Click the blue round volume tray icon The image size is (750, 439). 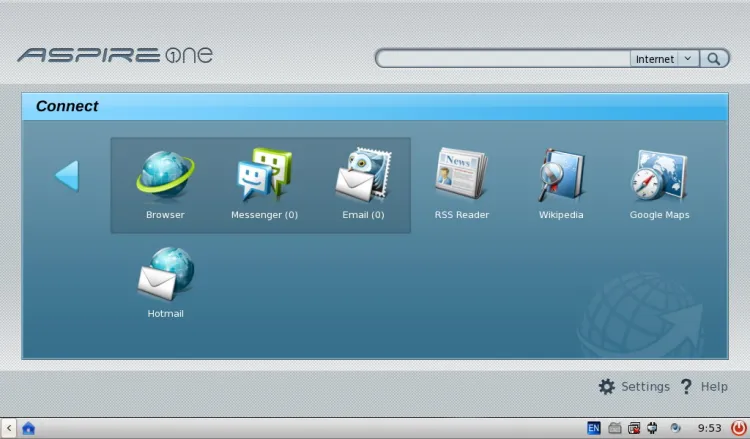point(675,428)
